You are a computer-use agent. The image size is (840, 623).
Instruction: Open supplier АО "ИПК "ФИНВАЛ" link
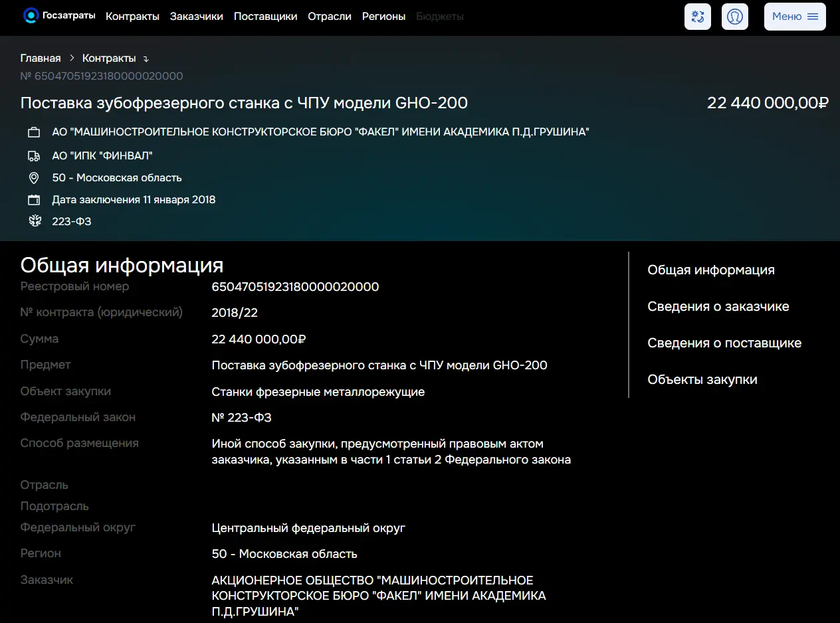point(102,155)
